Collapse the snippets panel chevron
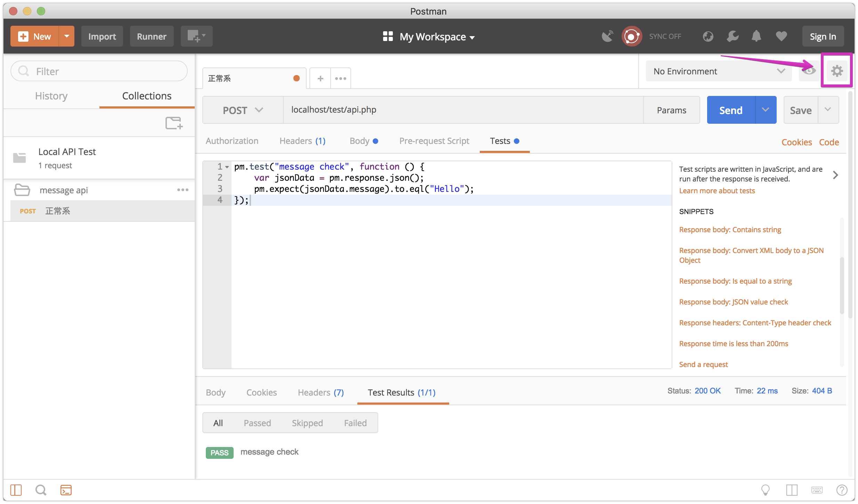 point(835,175)
